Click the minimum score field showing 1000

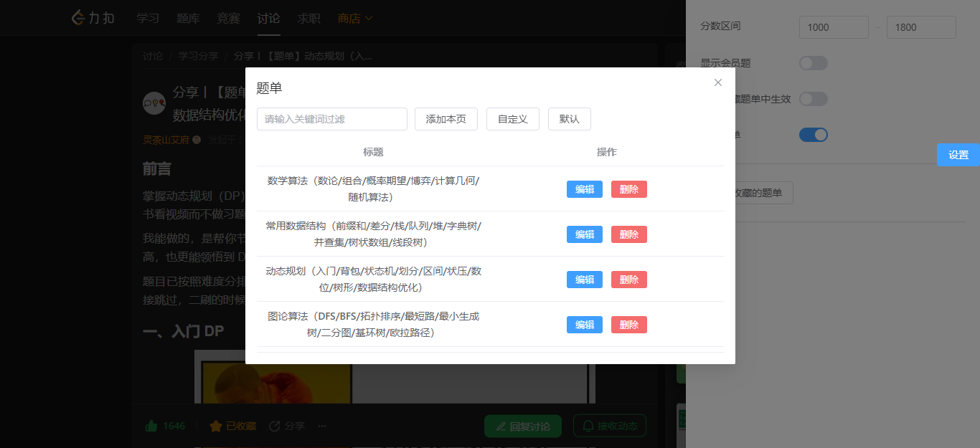(x=834, y=27)
